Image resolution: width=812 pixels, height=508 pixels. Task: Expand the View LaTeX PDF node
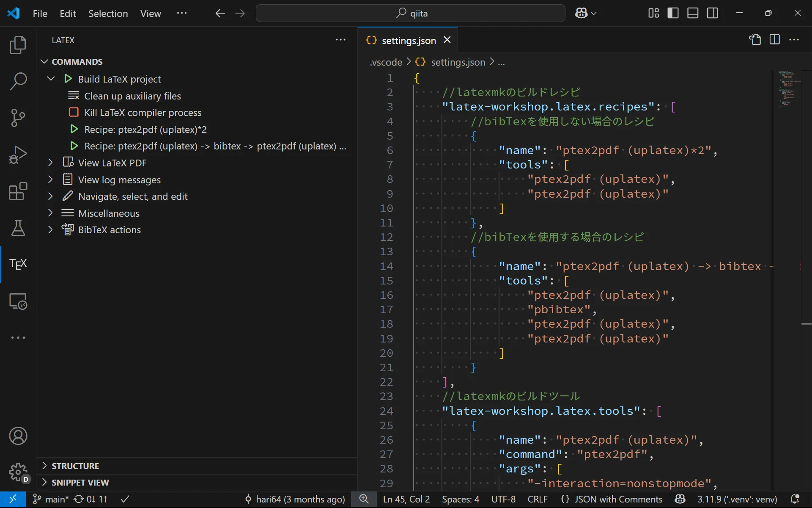tap(50, 163)
